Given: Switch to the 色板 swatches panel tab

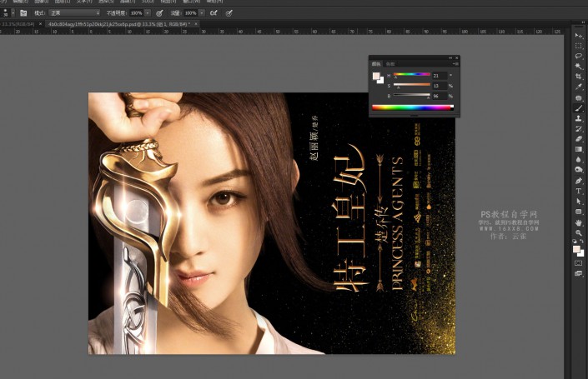Looking at the screenshot, I should coord(390,64).
